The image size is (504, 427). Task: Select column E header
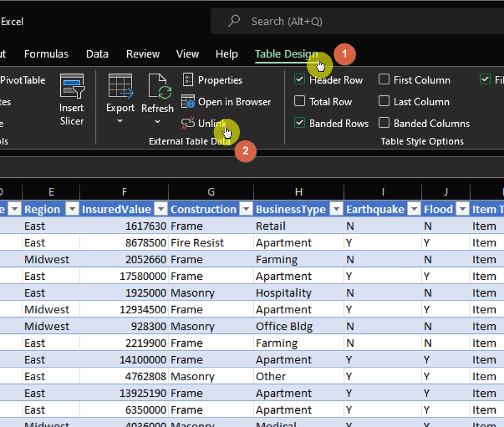pos(51,192)
